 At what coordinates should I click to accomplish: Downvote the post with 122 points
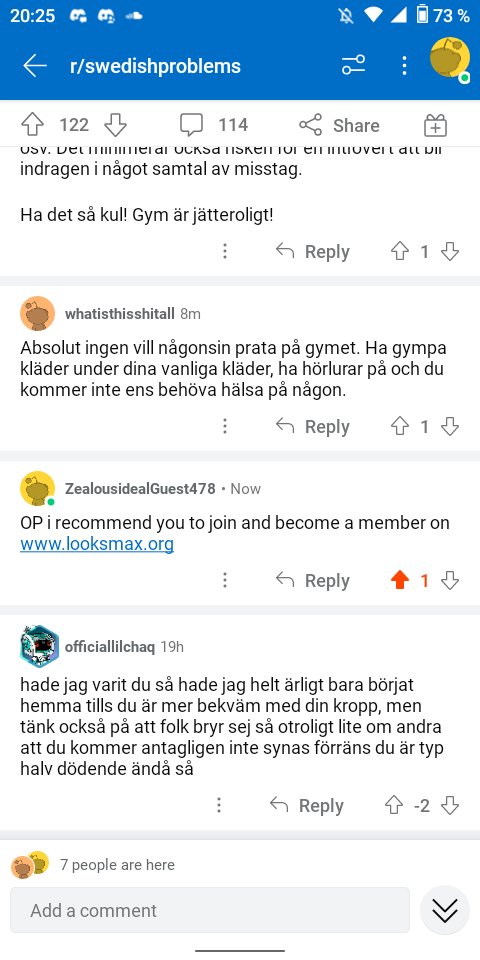[x=115, y=125]
